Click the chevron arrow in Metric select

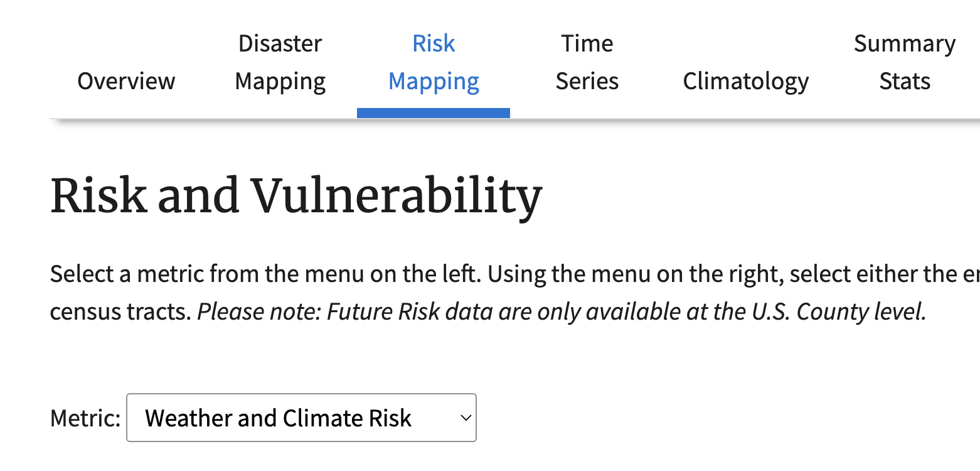pyautogui.click(x=465, y=418)
